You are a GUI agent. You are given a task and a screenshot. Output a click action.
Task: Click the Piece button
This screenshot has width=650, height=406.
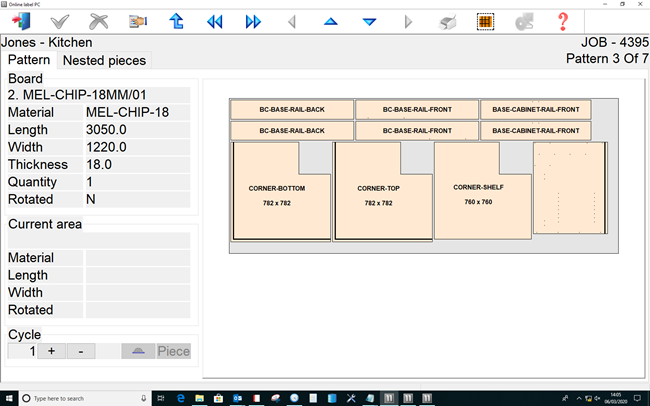pos(156,351)
